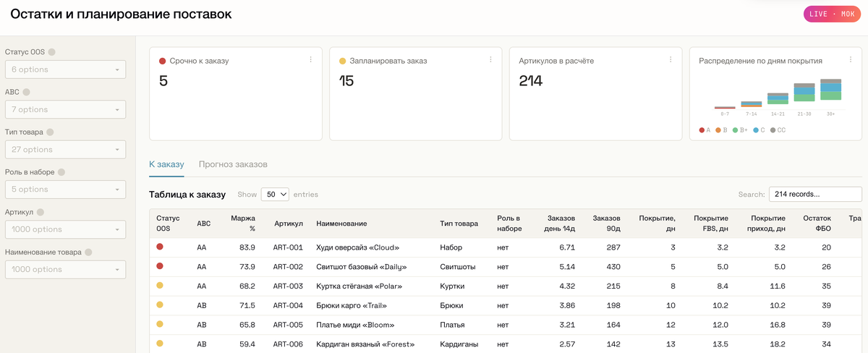The height and width of the screenshot is (353, 868).
Task: Open kebab menu on «Распределение по дням покрытия» chart
Action: [851, 60]
